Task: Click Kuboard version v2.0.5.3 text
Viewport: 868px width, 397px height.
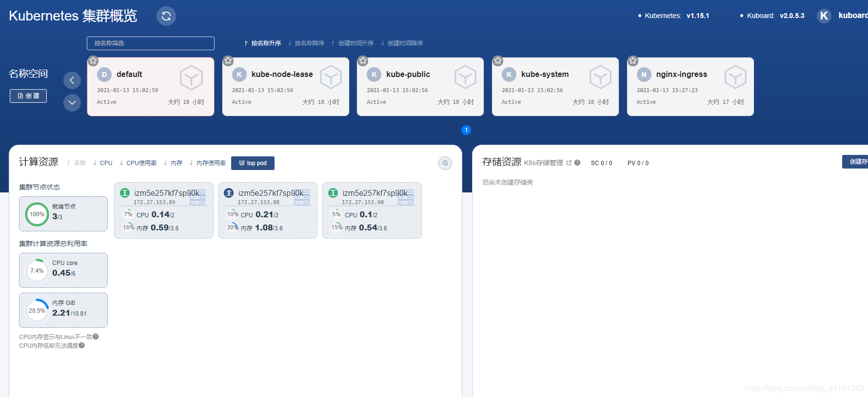Action: [x=792, y=16]
